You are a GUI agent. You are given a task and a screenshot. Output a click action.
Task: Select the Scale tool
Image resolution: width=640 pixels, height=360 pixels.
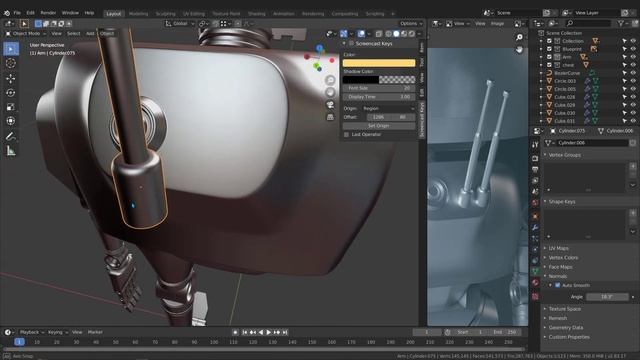[x=11, y=107]
